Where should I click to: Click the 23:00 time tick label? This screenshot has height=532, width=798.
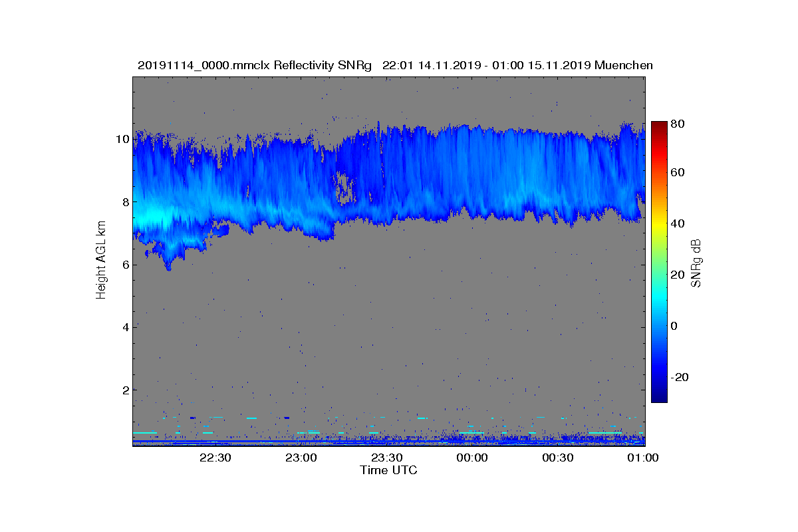(301, 458)
